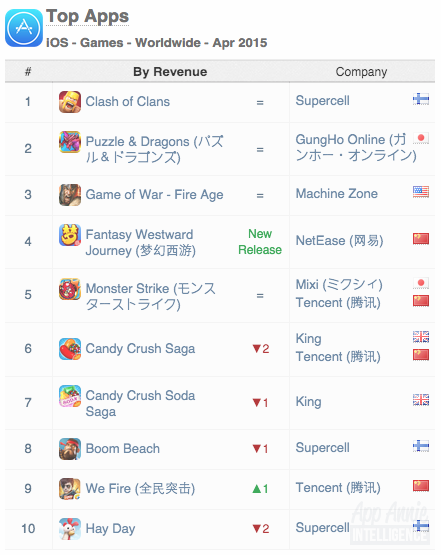
Task: Click the Company column header
Action: (x=361, y=72)
